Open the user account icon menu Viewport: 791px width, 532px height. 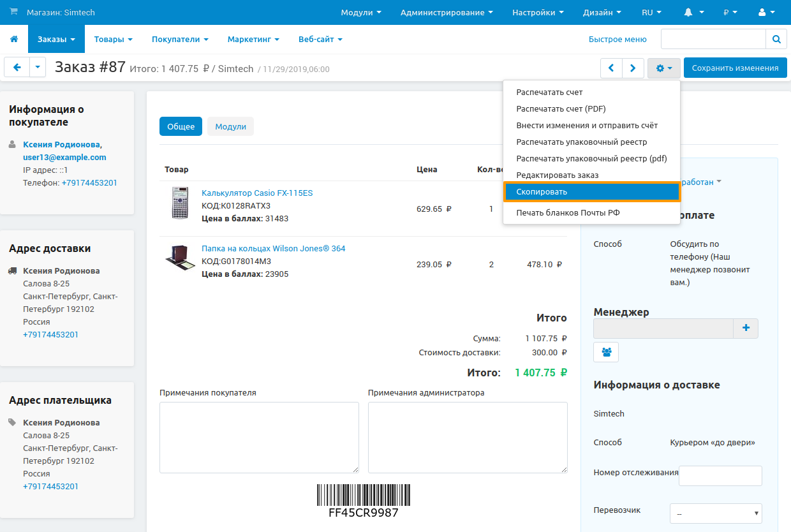(x=765, y=12)
